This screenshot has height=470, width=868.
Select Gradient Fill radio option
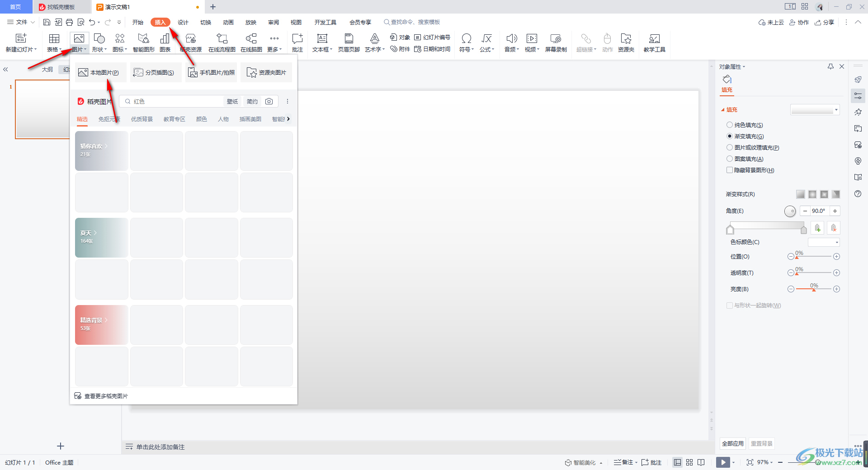click(729, 136)
